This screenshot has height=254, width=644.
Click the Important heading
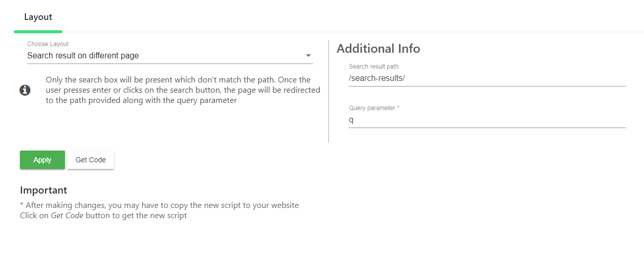tap(43, 190)
